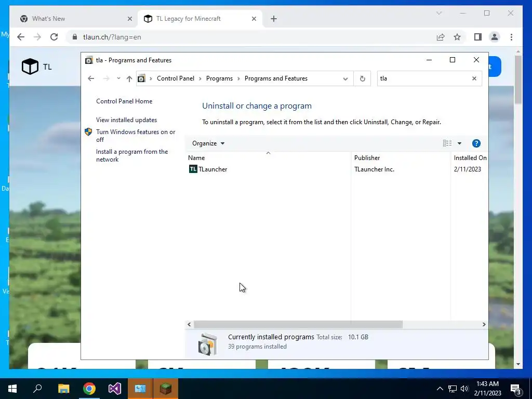Show hidden tray icons chevron
This screenshot has height=399, width=532.
(x=440, y=389)
